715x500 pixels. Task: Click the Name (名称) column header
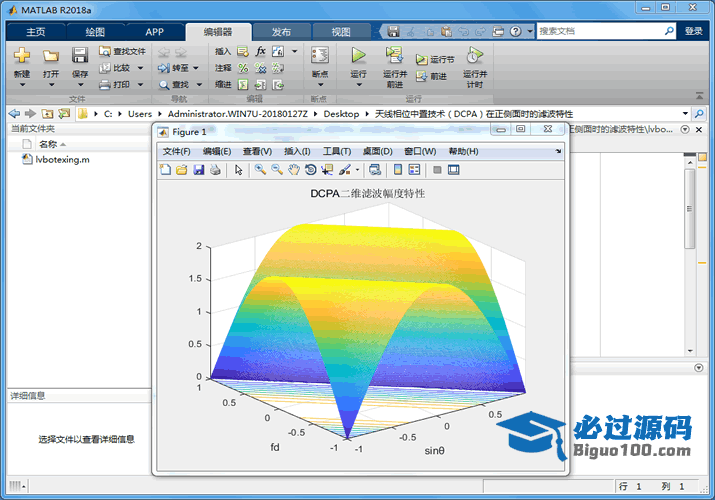[x=48, y=144]
